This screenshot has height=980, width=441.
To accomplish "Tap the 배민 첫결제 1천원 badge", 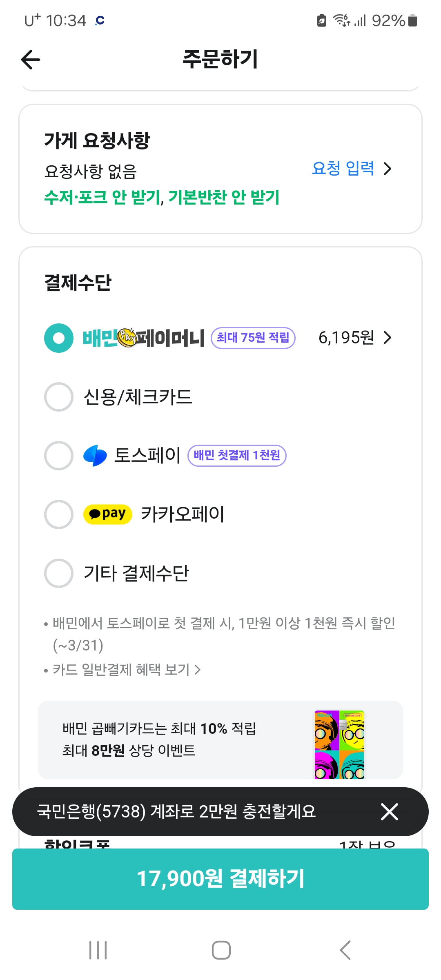I will [x=237, y=455].
